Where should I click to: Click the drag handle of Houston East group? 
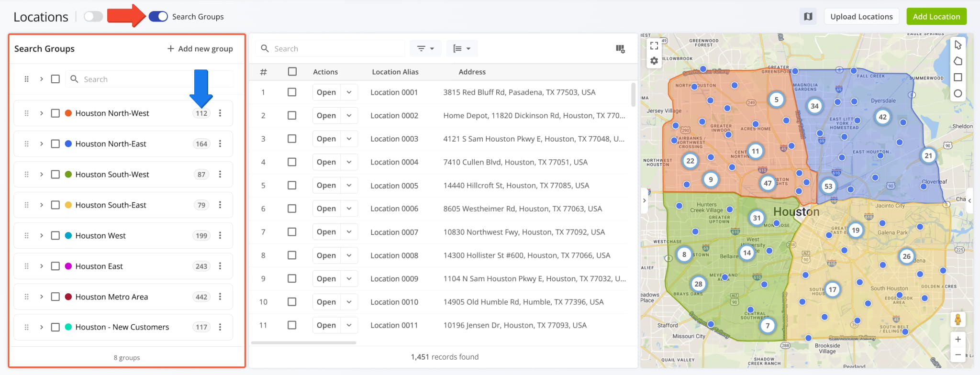(x=27, y=266)
